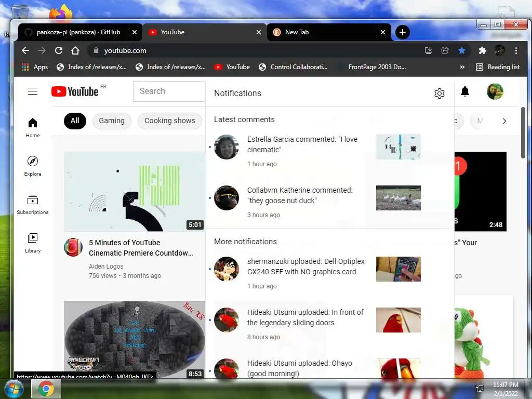Open the 2:48 video thumbnail
This screenshot has height=399, width=532.
pyautogui.click(x=481, y=191)
